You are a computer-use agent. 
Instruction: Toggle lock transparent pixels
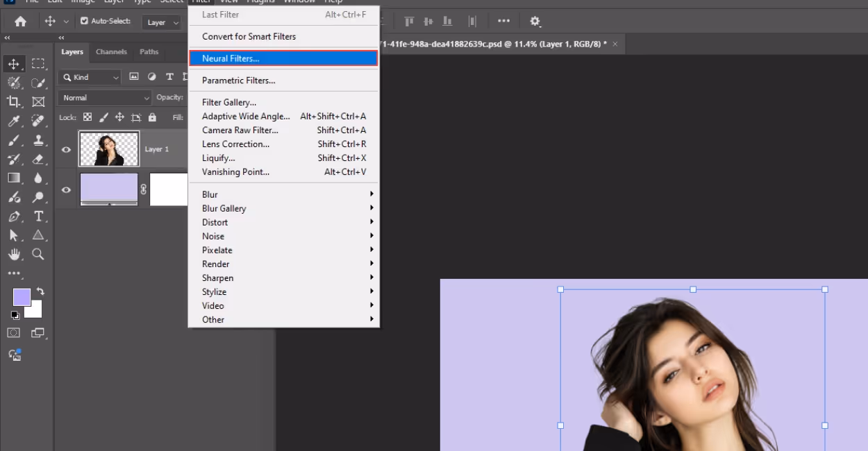coord(87,117)
